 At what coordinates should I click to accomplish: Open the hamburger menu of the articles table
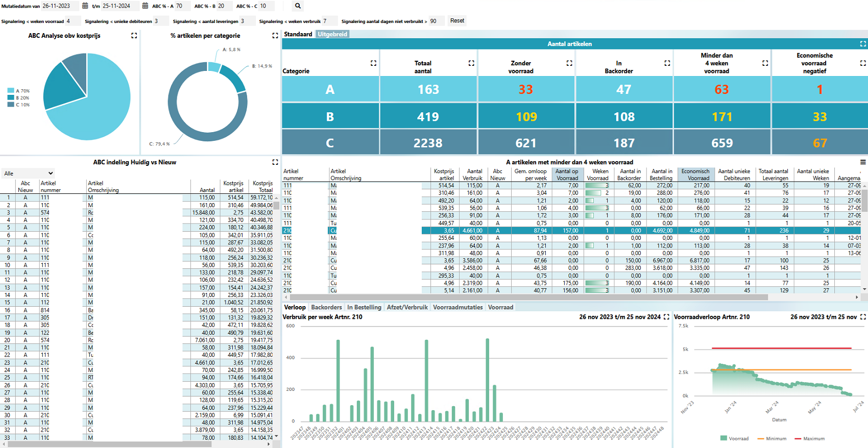pos(863,162)
